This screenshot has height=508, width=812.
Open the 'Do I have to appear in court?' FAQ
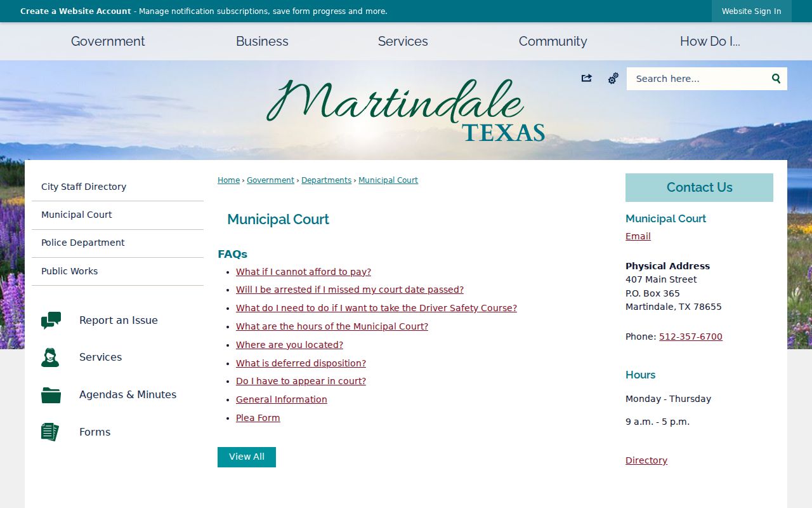click(x=301, y=381)
